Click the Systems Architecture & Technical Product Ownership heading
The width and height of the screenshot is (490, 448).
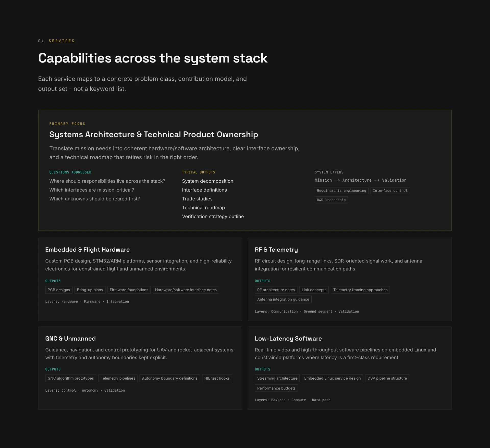[x=154, y=134]
